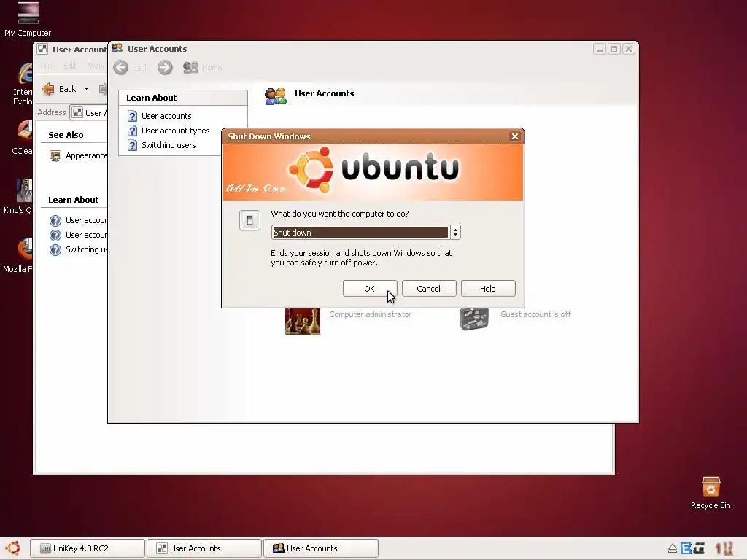Open Back history dropdown in rear window

coord(86,89)
